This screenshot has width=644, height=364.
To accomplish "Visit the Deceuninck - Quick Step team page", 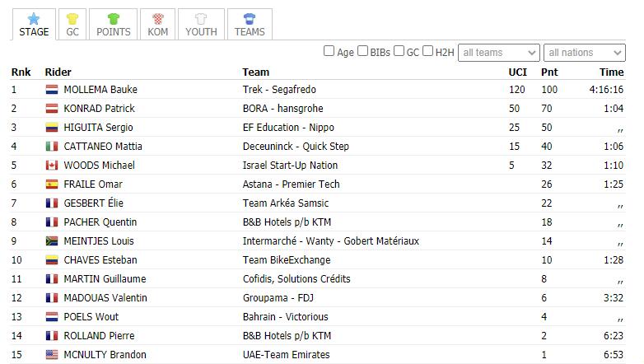I will [296, 147].
